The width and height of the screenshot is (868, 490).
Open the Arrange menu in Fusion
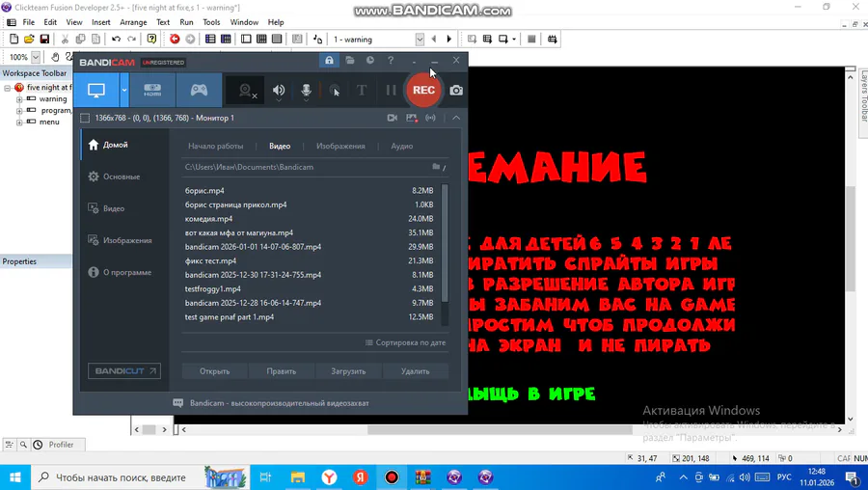[133, 22]
